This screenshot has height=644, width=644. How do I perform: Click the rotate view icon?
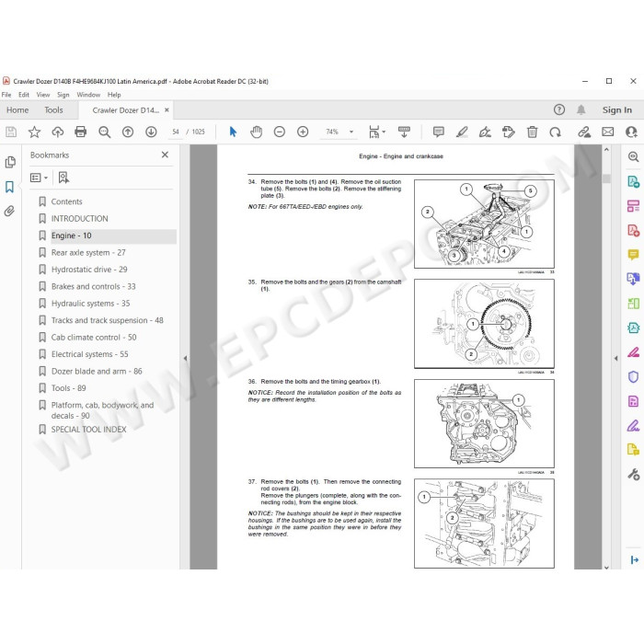tap(556, 132)
